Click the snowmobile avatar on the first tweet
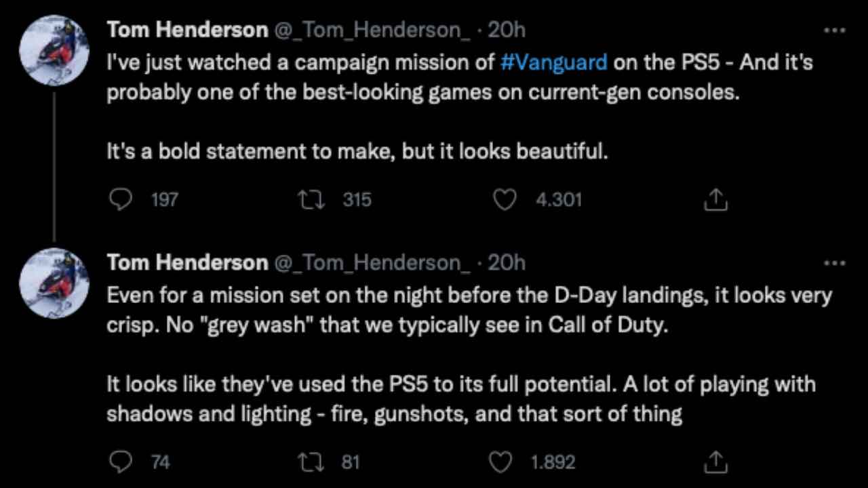This screenshot has width=868, height=488. click(x=55, y=50)
